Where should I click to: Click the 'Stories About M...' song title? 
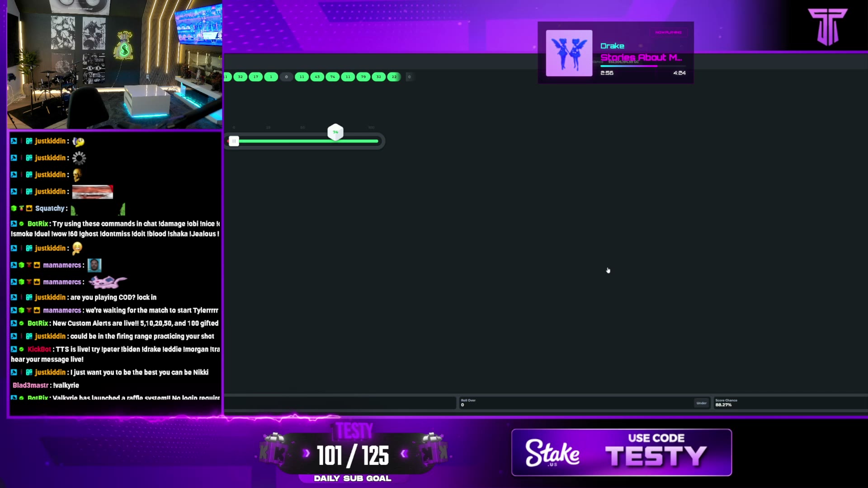click(641, 57)
